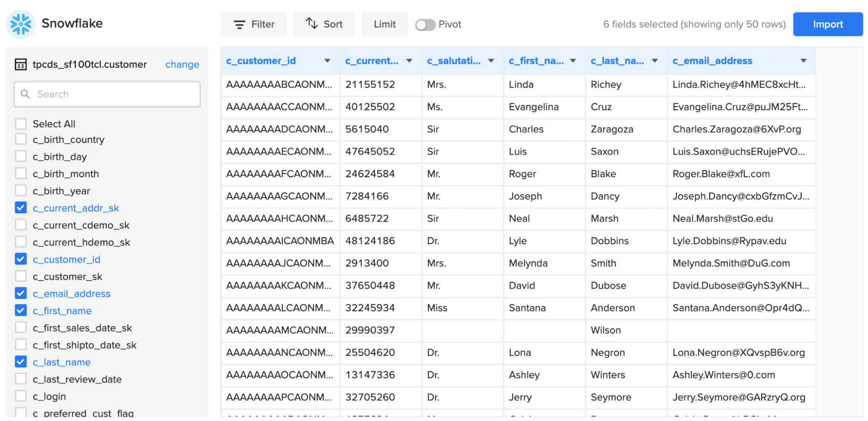The image size is (868, 421).
Task: Select the c_email_address column header label
Action: point(712,61)
